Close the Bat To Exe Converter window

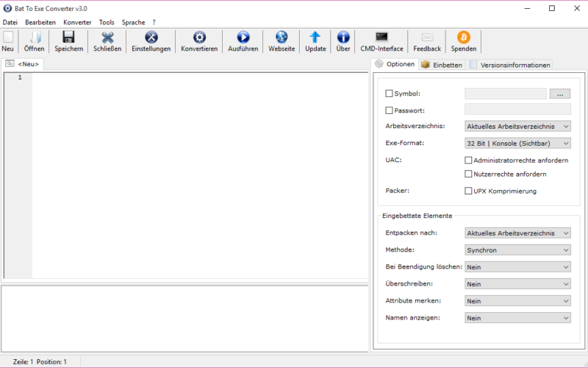(x=577, y=8)
